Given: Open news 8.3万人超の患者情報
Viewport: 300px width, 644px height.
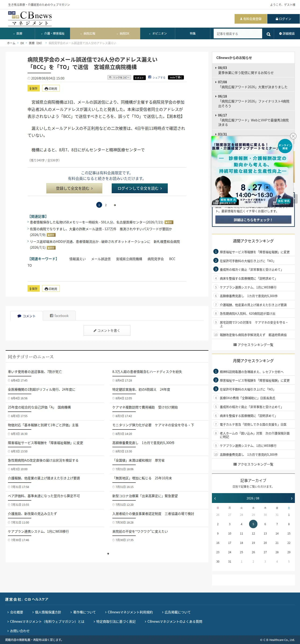Looking at the screenshot, I should pos(147,372).
